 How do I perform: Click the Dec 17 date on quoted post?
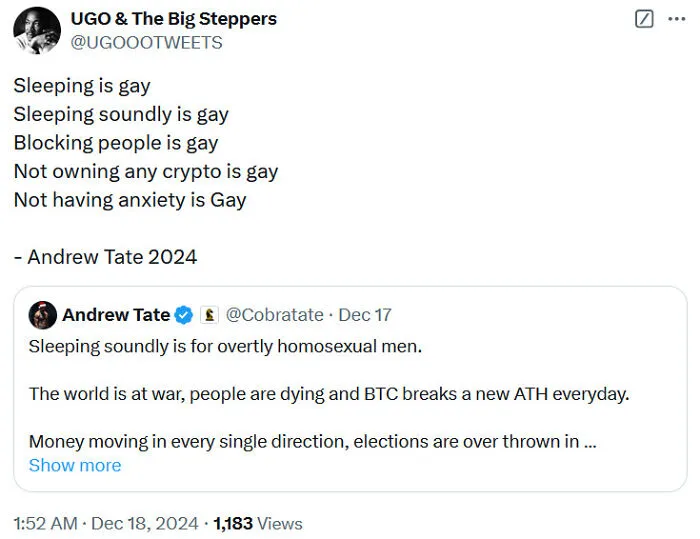click(365, 315)
